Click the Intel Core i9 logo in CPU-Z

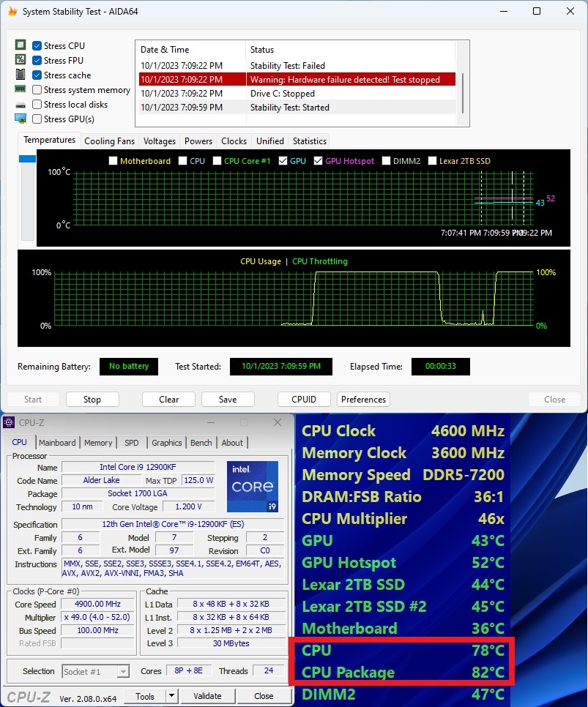tap(252, 487)
